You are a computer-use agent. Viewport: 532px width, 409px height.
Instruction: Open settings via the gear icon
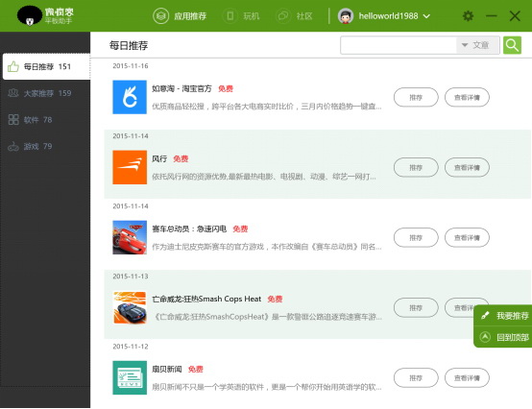click(x=468, y=16)
